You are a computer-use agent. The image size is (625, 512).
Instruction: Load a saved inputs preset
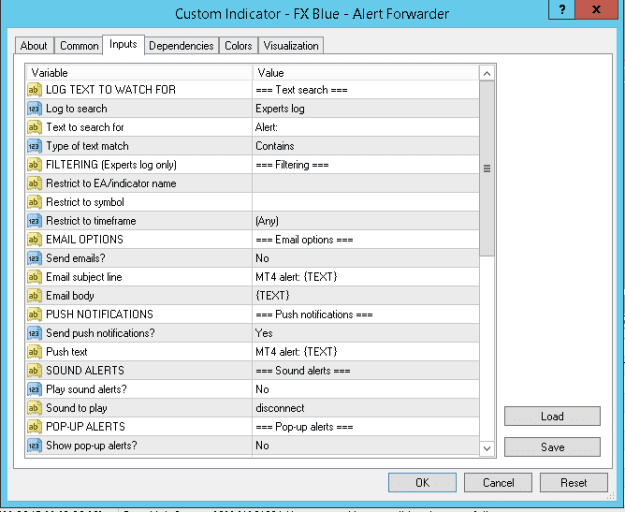tap(552, 416)
